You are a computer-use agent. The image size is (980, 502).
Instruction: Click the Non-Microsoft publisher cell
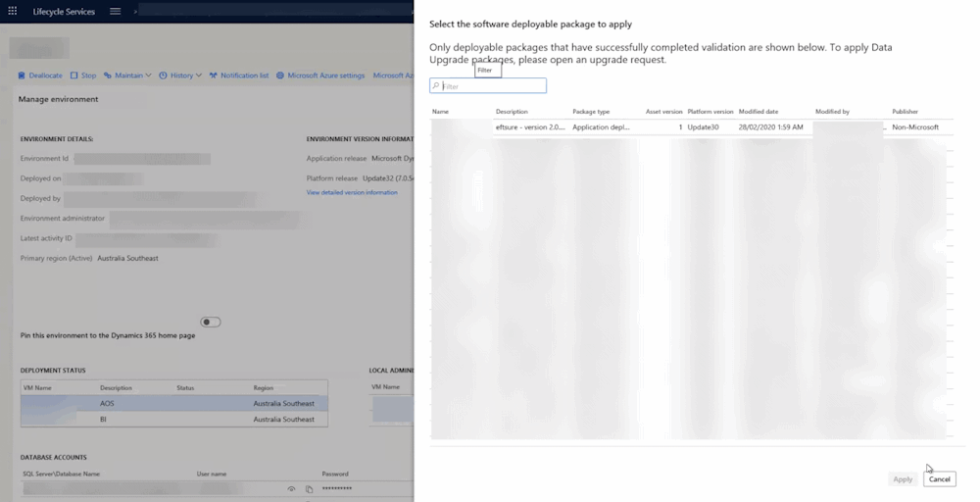click(915, 126)
